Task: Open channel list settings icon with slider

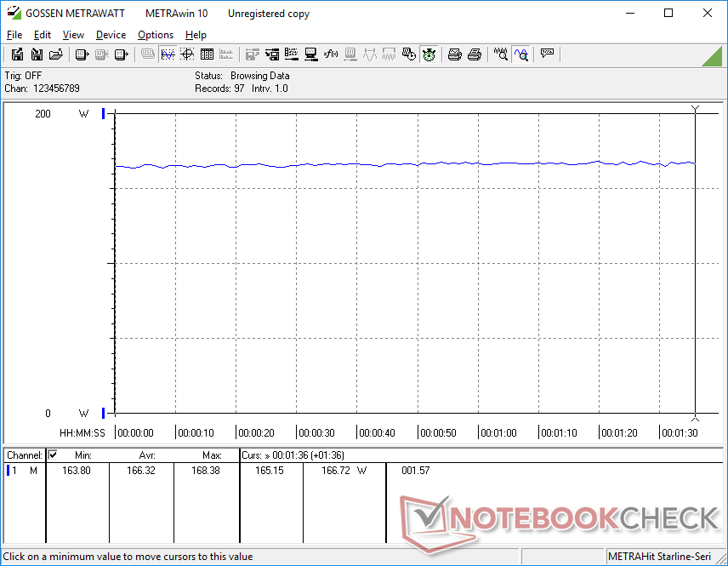Action: pos(292,54)
